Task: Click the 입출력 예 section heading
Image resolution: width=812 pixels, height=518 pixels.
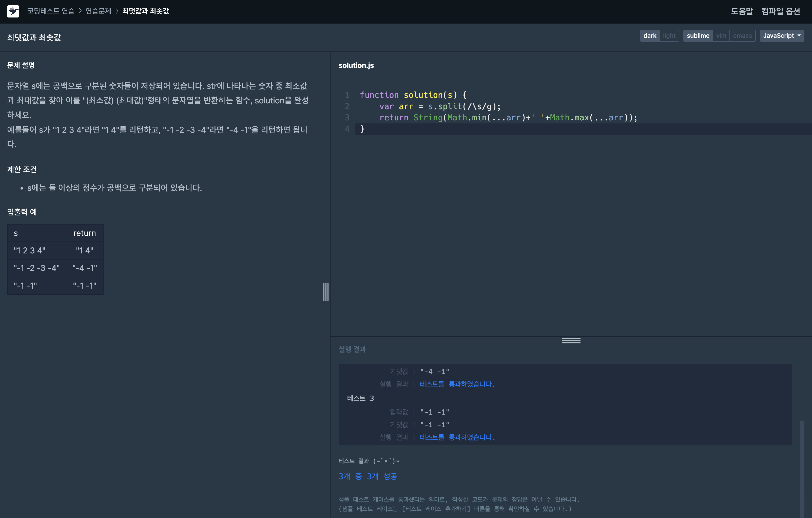Action: 22,212
